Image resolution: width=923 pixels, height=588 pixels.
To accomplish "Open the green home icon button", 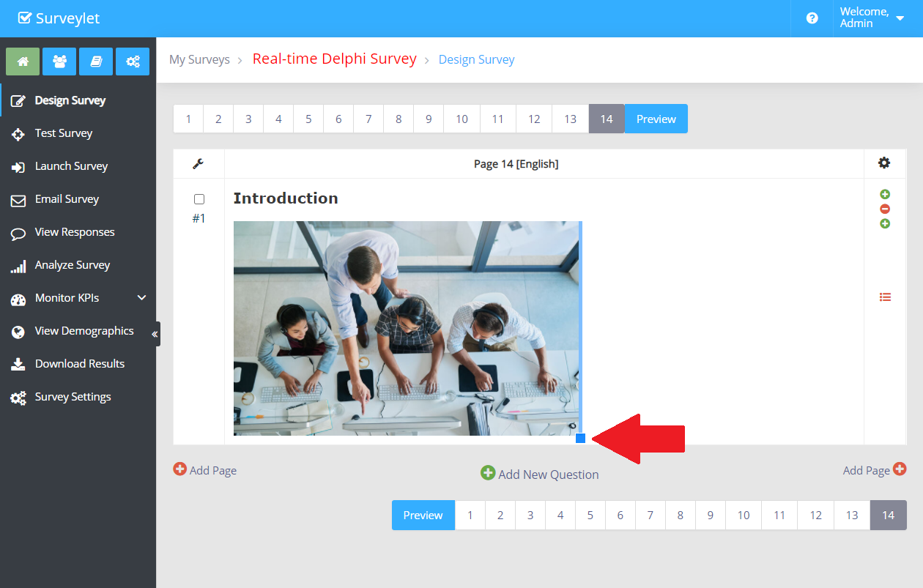I will [x=23, y=62].
